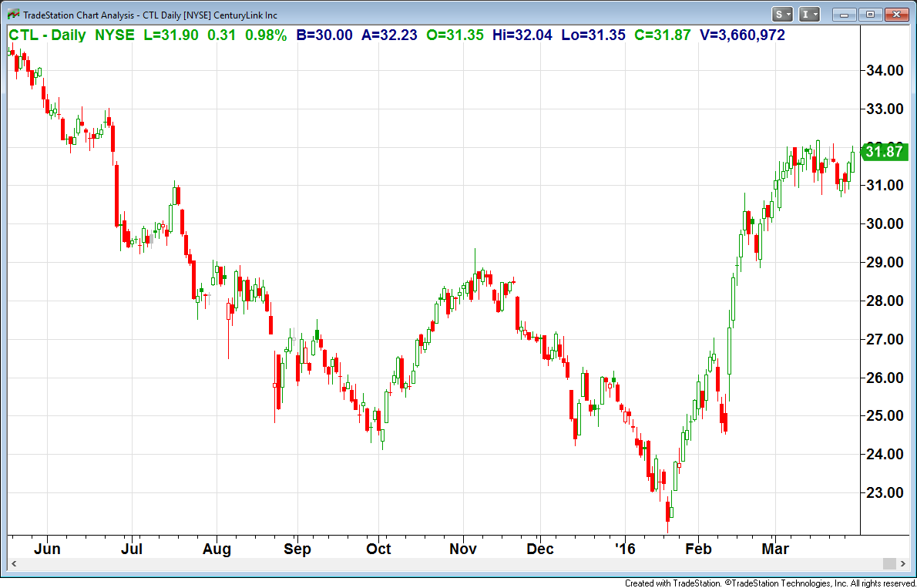Click the 28.00 price axis label
Image resolution: width=917 pixels, height=588 pixels.
coord(883,301)
